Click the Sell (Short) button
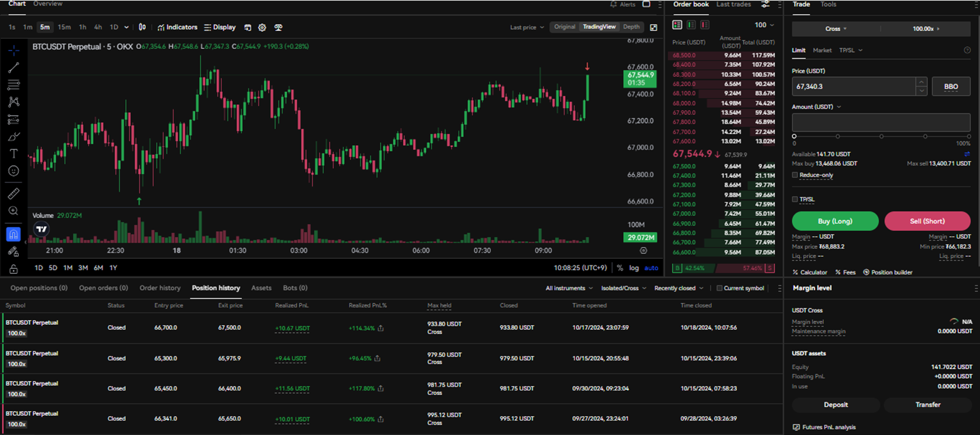Screen dimensions: 980x435 (x=927, y=221)
